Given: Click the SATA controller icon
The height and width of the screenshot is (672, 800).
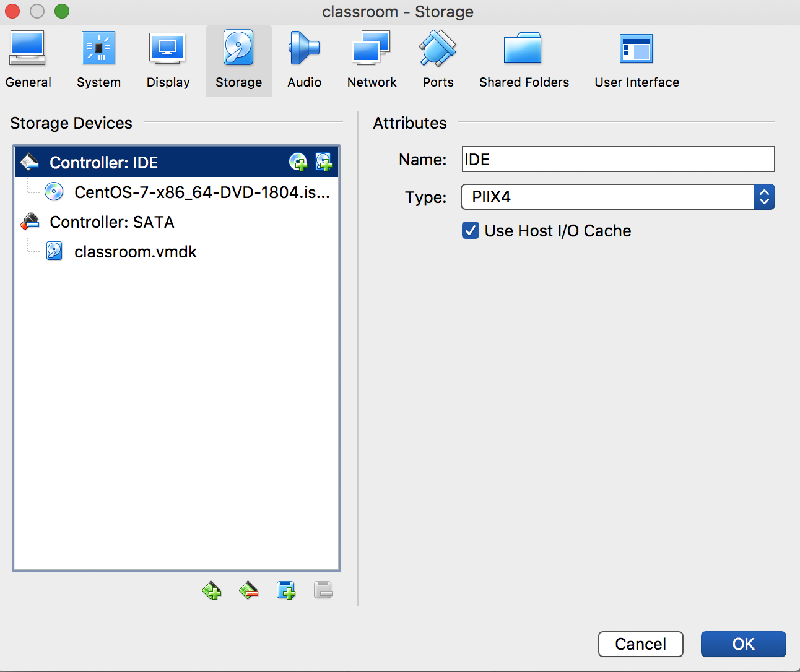Looking at the screenshot, I should coord(30,221).
